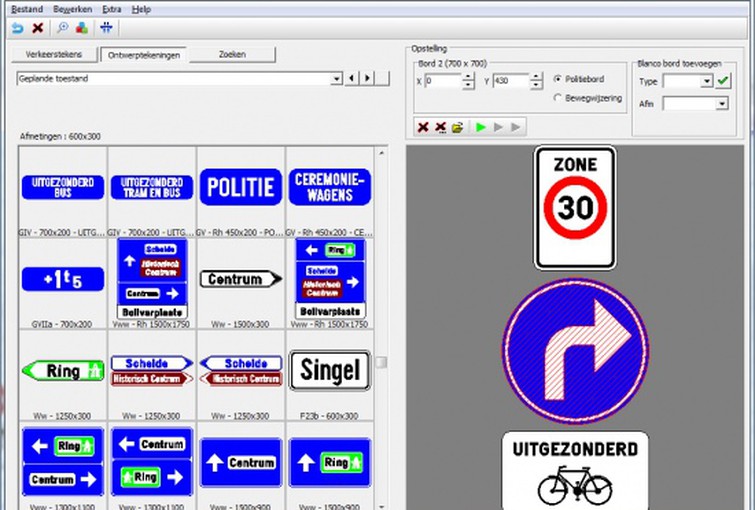This screenshot has width=755, height=510.
Task: Open the Geplande toestand dropdown
Action: (335, 78)
